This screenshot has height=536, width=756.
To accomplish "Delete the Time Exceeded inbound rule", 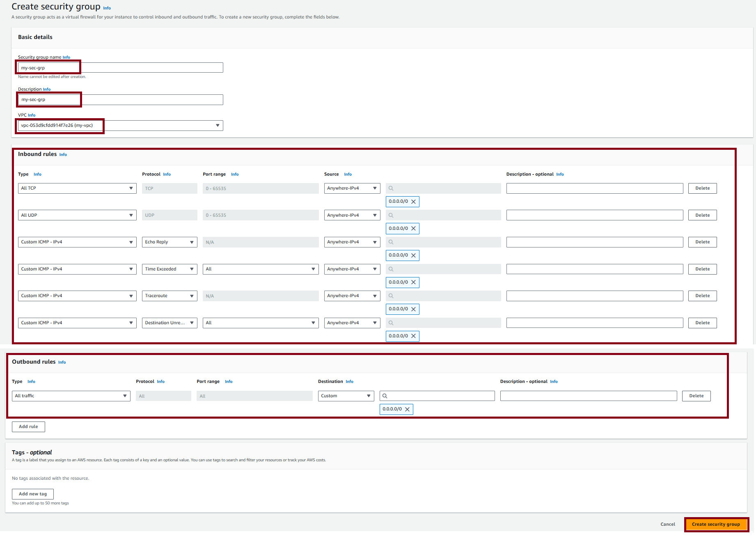I will click(702, 269).
